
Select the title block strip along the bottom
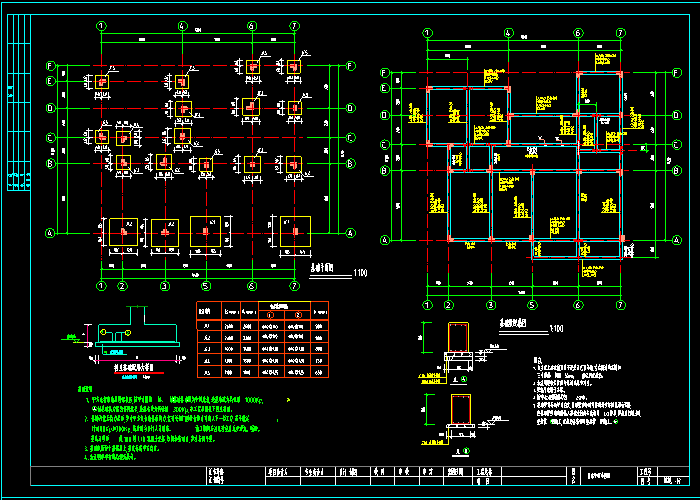point(360,477)
